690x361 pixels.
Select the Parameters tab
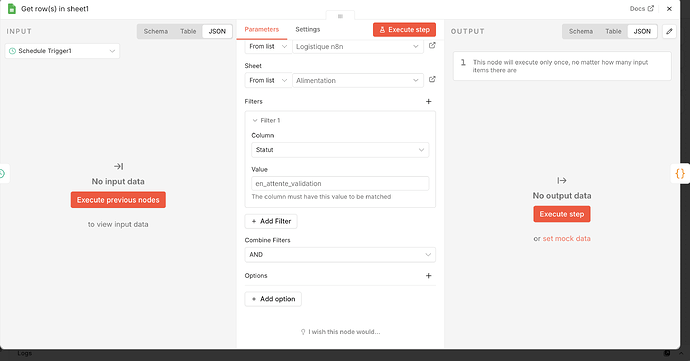pos(261,29)
